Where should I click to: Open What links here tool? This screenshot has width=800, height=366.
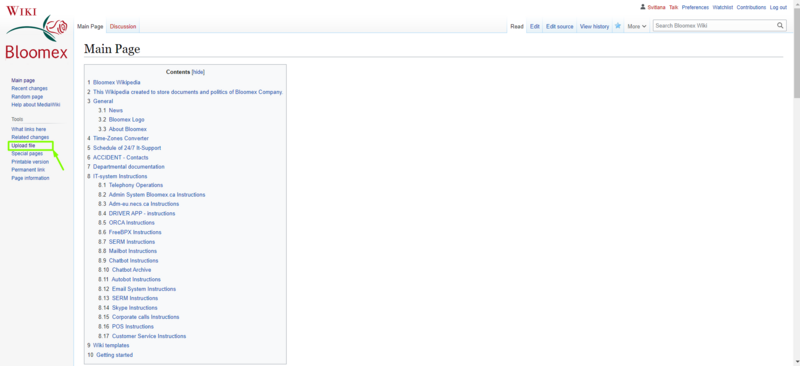(29, 130)
